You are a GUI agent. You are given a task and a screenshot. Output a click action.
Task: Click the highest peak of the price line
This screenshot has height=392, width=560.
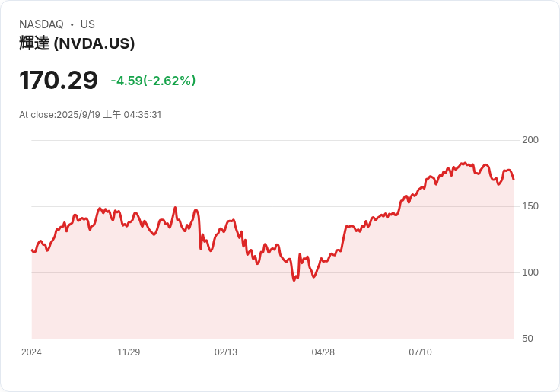pyautogui.click(x=463, y=163)
